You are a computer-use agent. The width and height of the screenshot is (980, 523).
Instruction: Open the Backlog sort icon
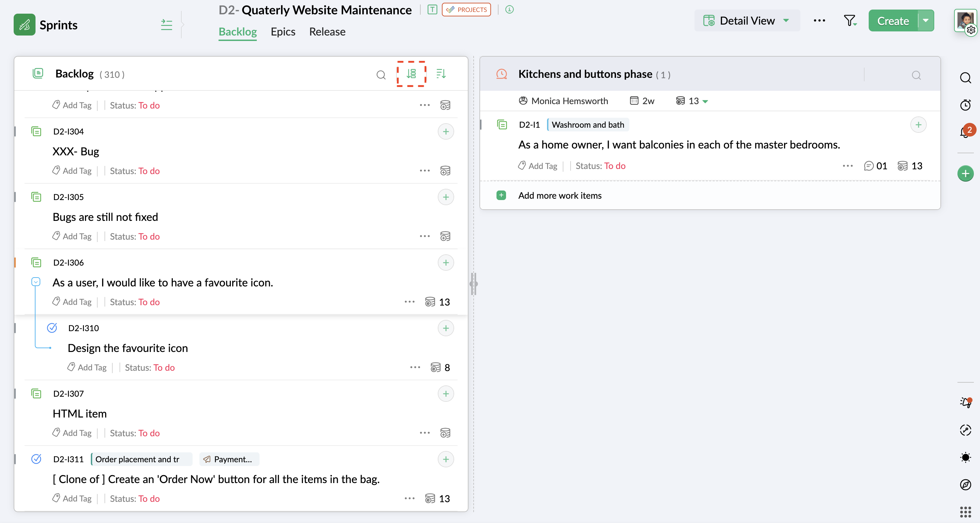pos(441,73)
